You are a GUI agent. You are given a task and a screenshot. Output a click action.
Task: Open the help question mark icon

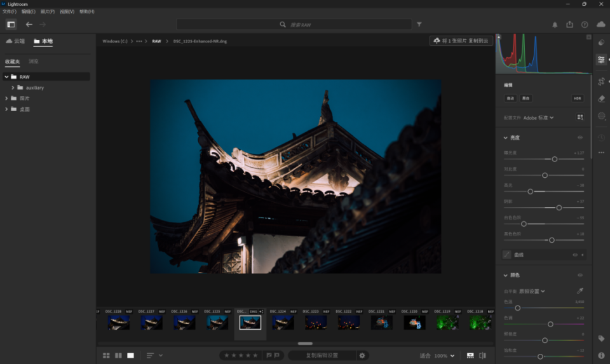pos(585,25)
